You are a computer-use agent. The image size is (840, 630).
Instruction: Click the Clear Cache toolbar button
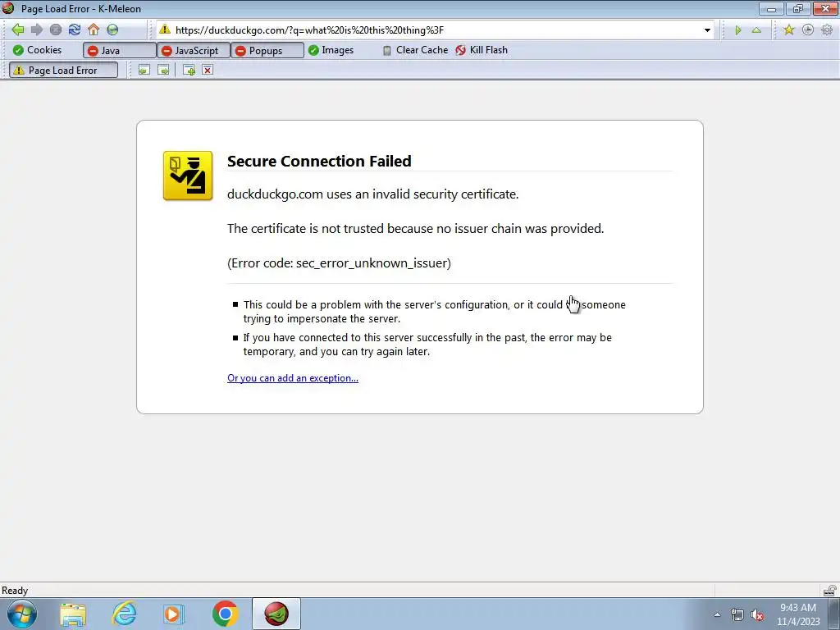pos(415,50)
